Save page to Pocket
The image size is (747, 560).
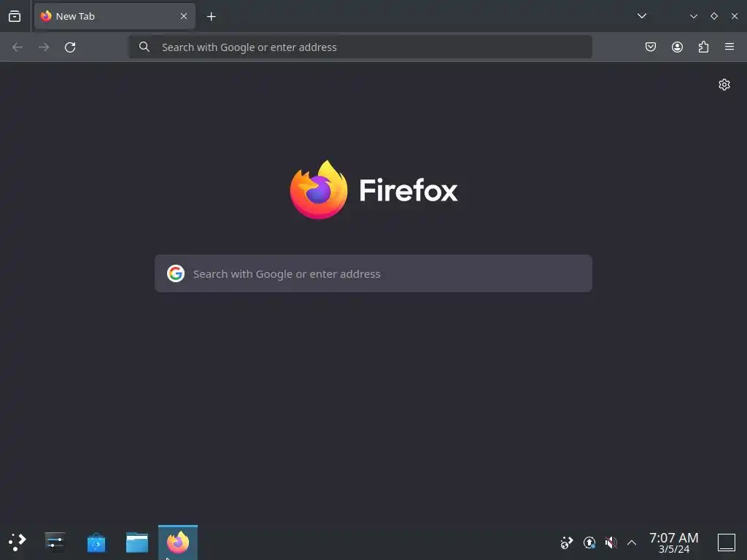(651, 47)
